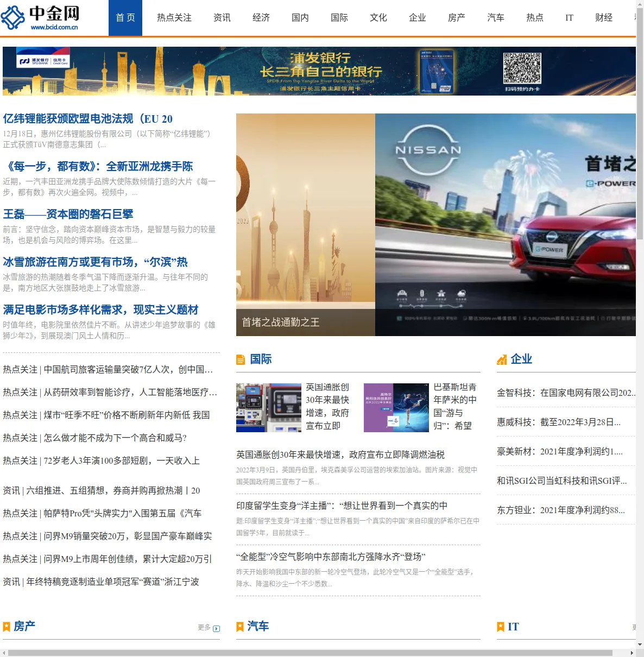Click the 企业 section chart icon

coord(502,359)
